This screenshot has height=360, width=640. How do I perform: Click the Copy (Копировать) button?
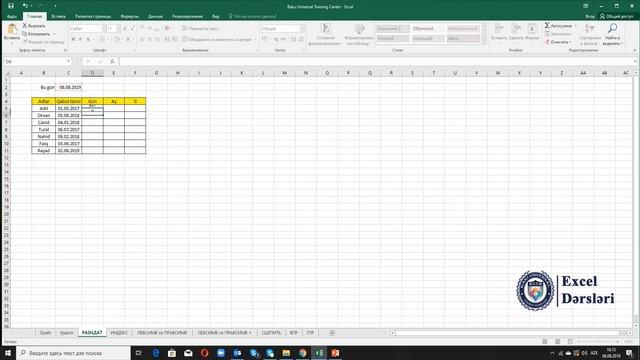pyautogui.click(x=37, y=33)
